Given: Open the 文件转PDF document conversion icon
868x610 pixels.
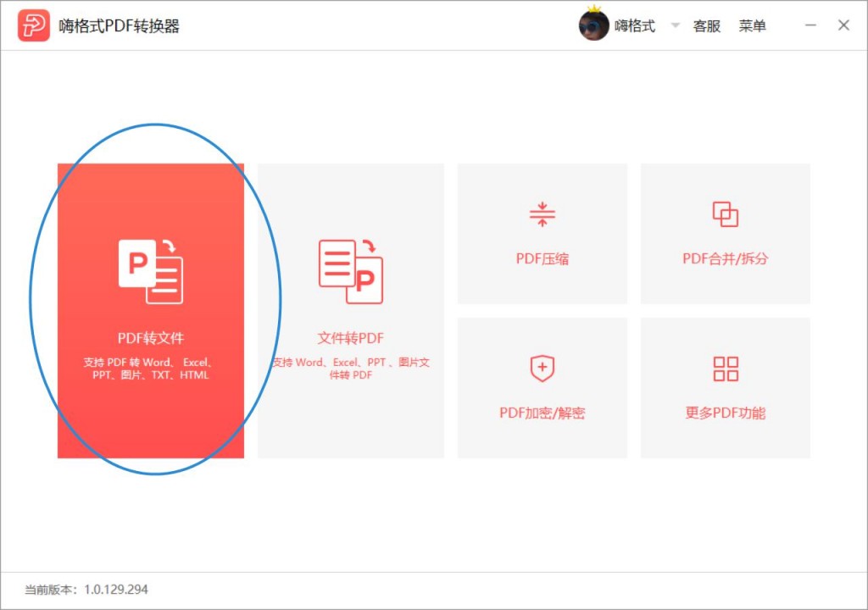Looking at the screenshot, I should tap(351, 271).
